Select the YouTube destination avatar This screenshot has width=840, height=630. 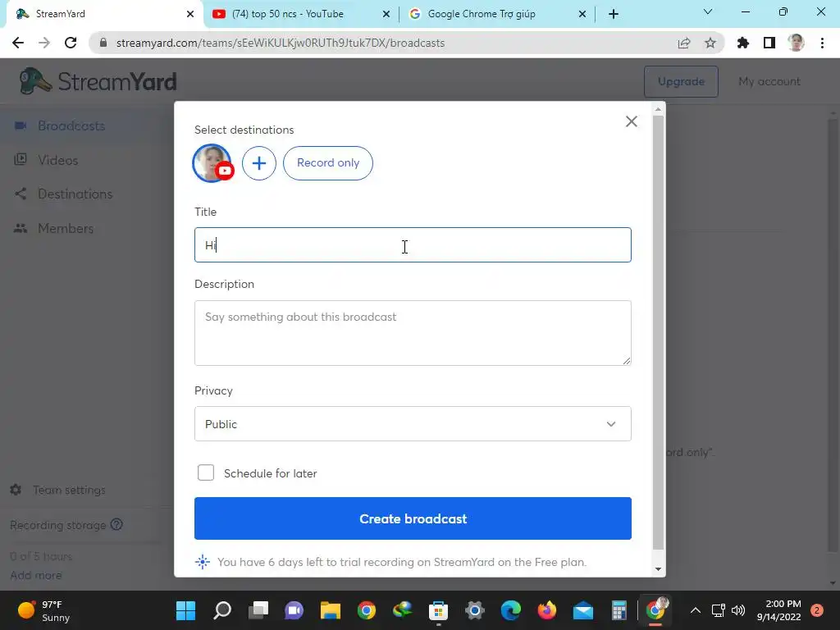(x=212, y=163)
